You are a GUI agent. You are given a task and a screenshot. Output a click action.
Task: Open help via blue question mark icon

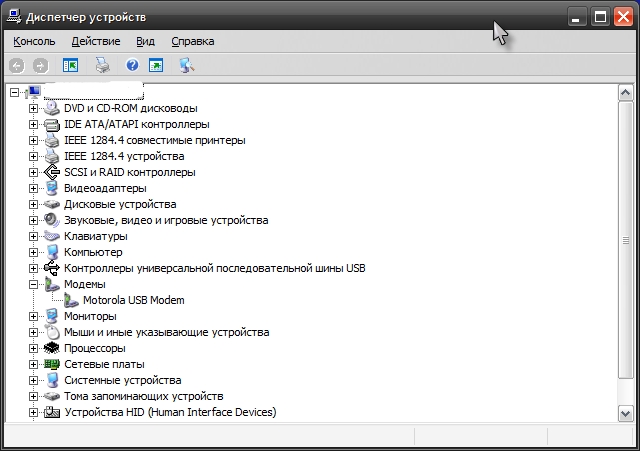point(132,65)
